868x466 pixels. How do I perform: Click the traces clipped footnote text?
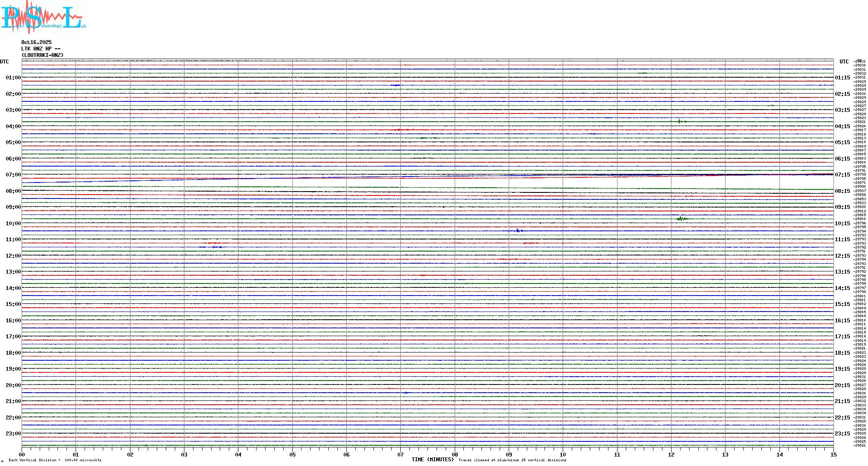(x=512, y=460)
